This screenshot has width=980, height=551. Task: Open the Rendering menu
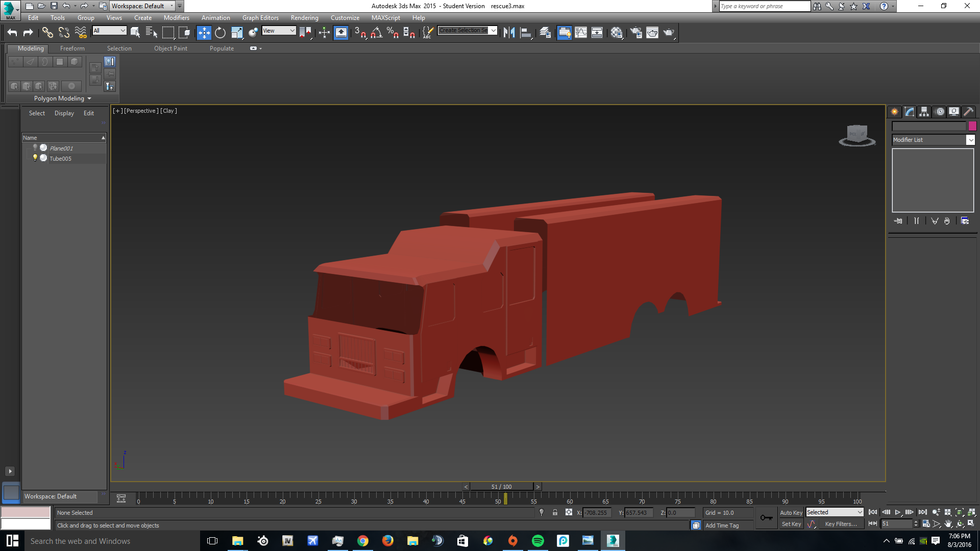click(x=304, y=18)
